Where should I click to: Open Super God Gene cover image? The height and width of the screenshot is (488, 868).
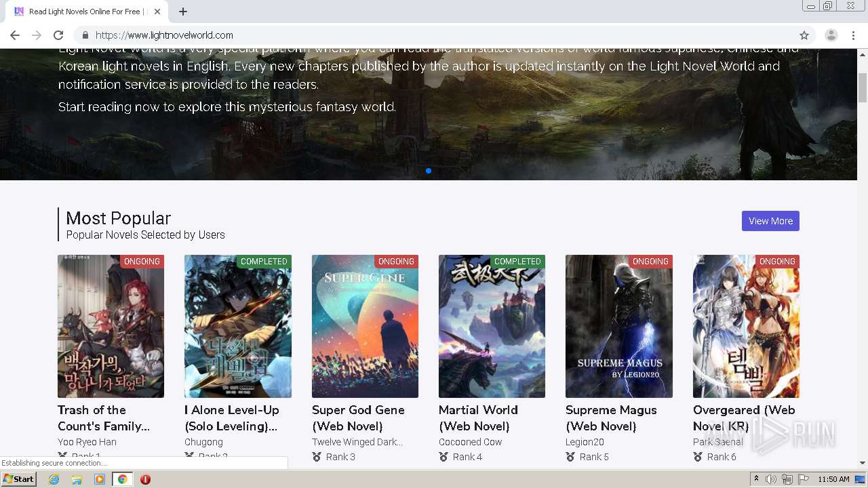click(365, 326)
